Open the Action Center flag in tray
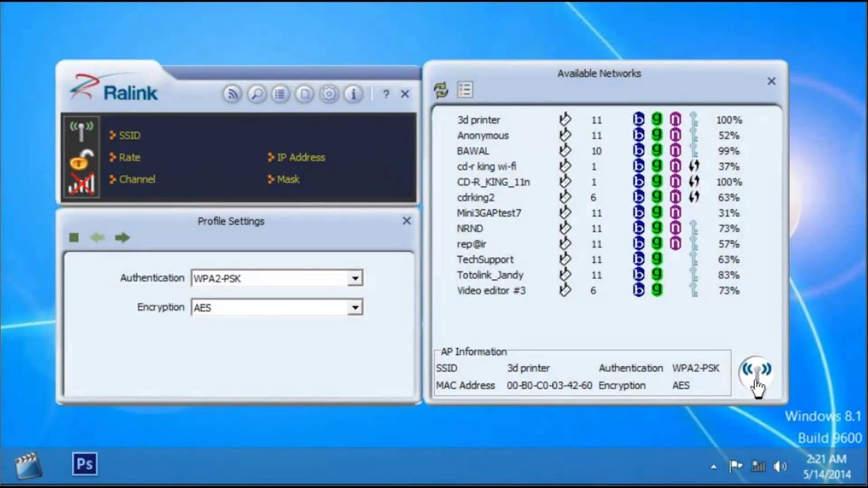Image resolution: width=868 pixels, height=488 pixels. tap(736, 466)
